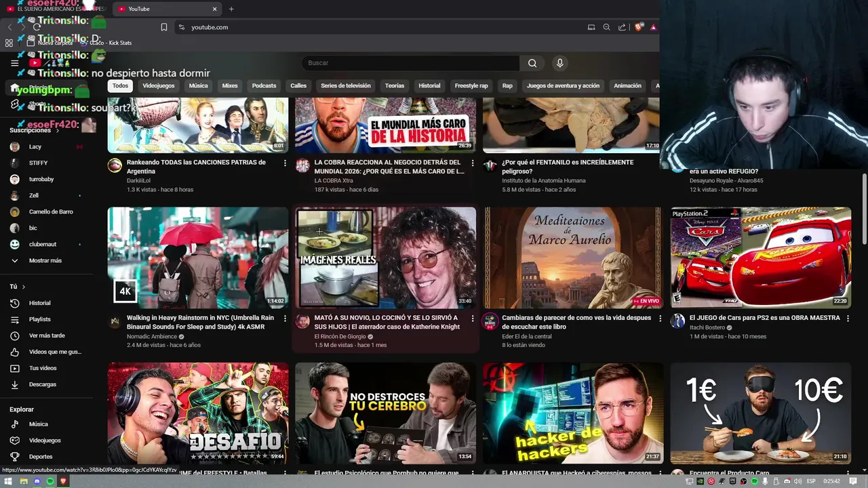The image size is (868, 488).
Task: Start voice search with the microphone icon
Action: click(559, 63)
